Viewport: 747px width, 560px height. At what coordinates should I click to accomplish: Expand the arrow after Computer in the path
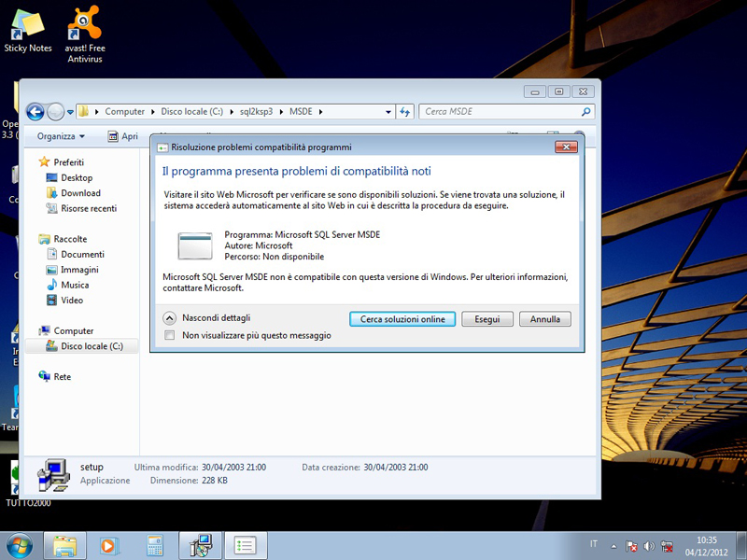153,112
